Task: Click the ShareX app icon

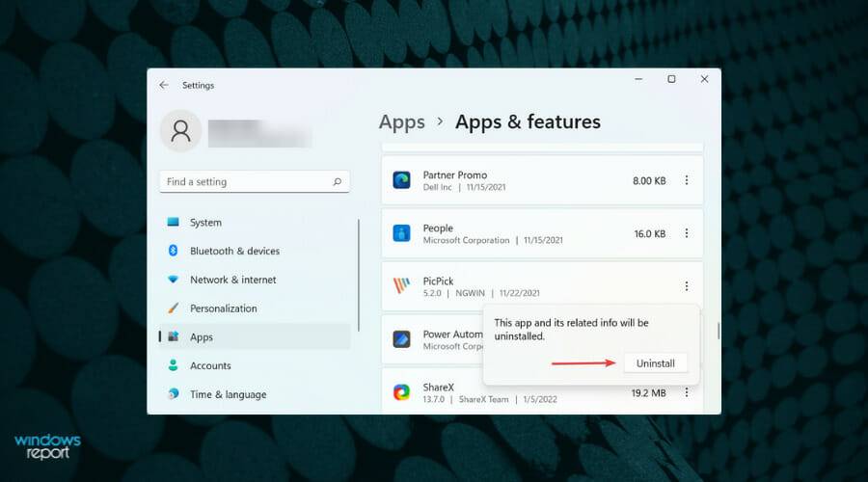Action: click(x=402, y=392)
